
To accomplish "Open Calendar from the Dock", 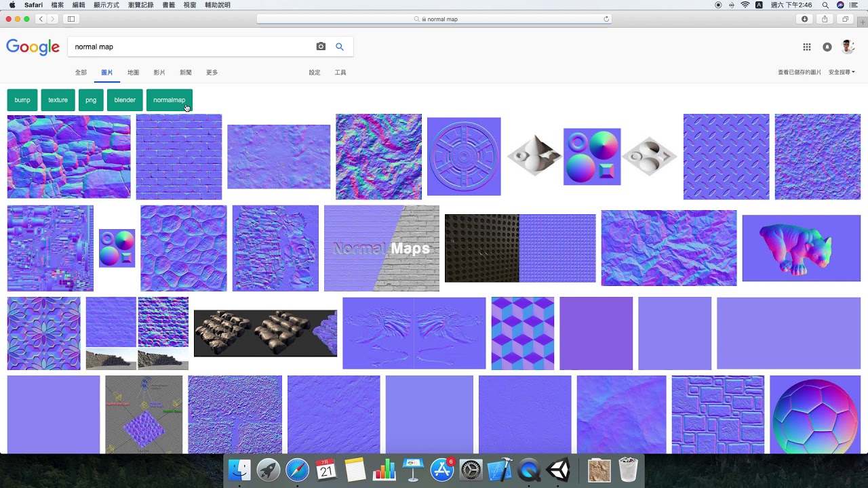I will click(x=326, y=470).
